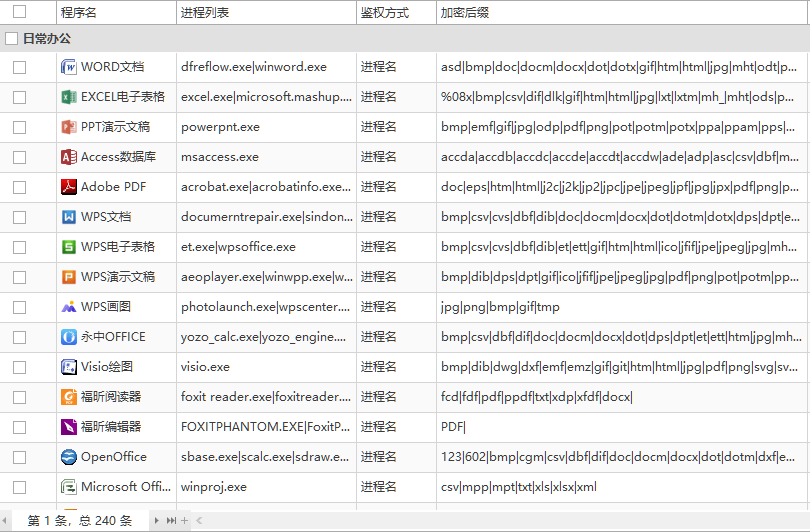Check the WPS画图 row checkbox
This screenshot has height=532, width=810.
20,307
